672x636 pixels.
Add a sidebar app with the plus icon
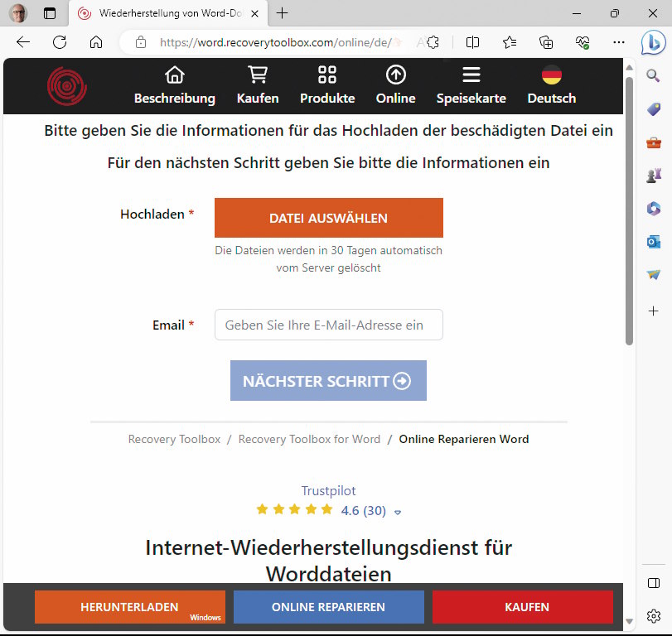[x=653, y=311]
